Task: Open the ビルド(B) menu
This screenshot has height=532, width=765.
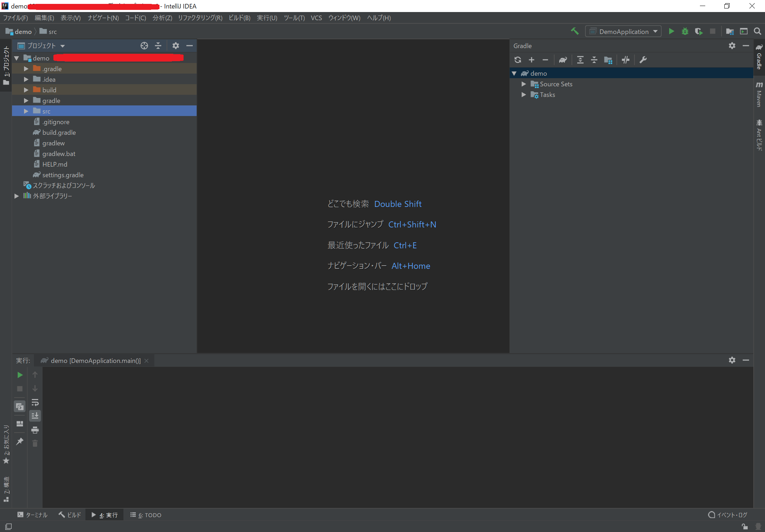Action: (x=239, y=18)
